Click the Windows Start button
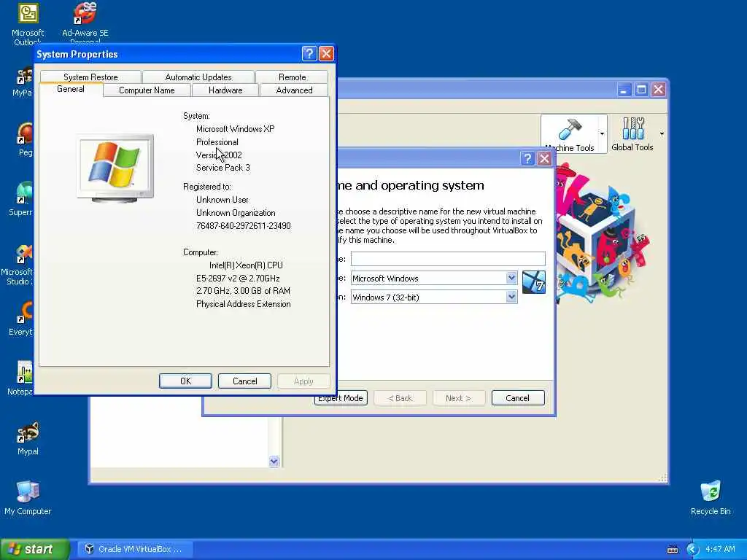The height and width of the screenshot is (560, 747). [x=34, y=549]
